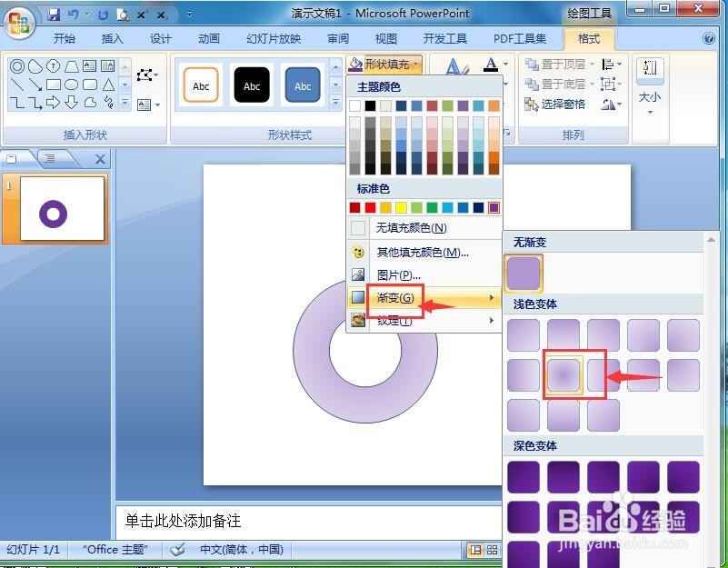Undo the last action

(x=73, y=15)
